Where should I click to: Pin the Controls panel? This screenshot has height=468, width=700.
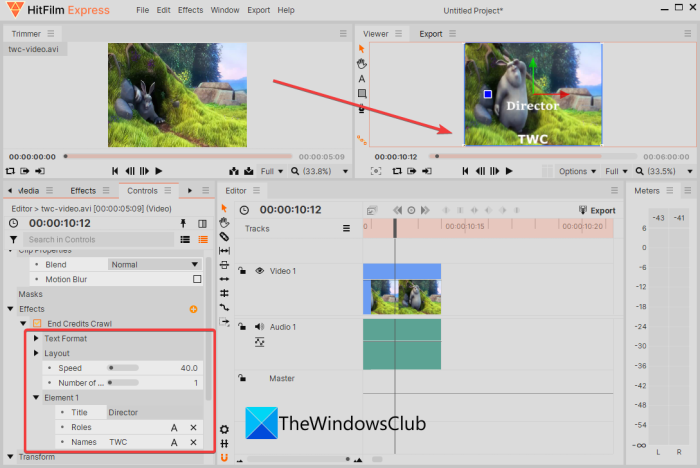[x=183, y=223]
